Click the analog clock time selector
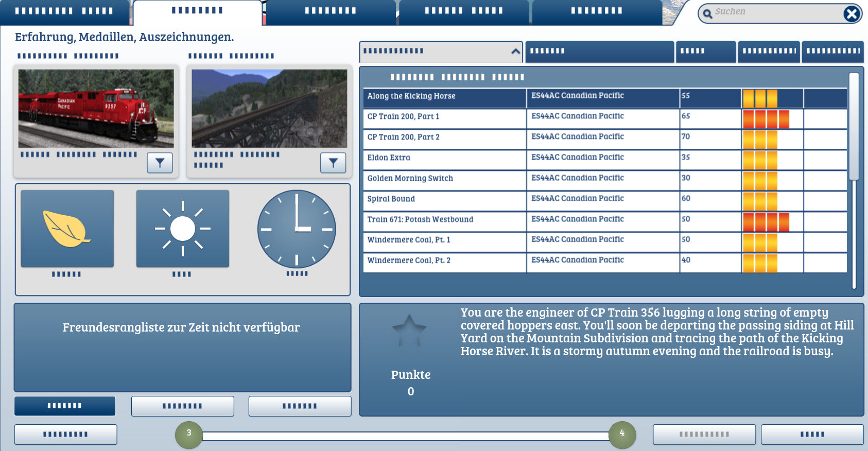 tap(297, 229)
